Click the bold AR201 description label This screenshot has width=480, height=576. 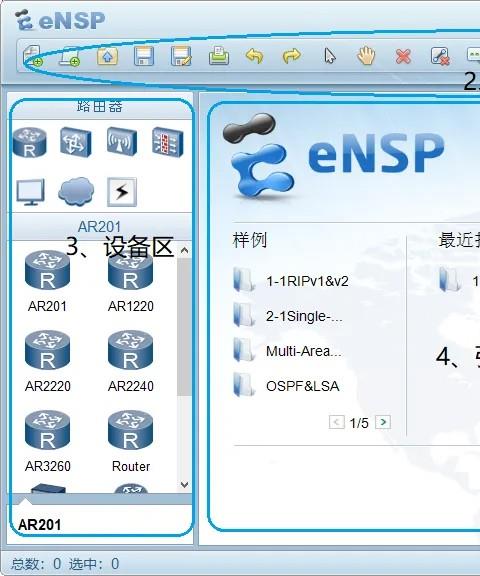pos(39,525)
